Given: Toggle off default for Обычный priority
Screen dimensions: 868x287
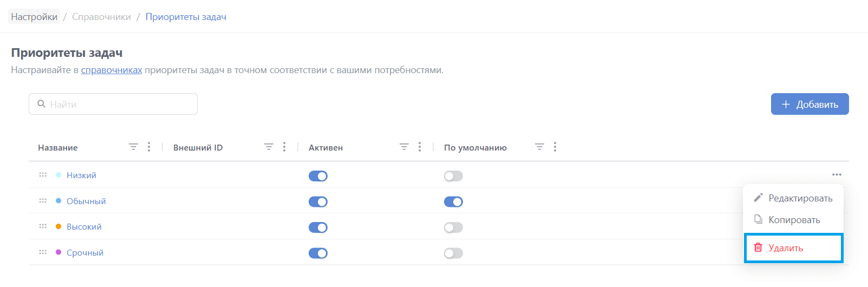Looking at the screenshot, I should point(453,202).
